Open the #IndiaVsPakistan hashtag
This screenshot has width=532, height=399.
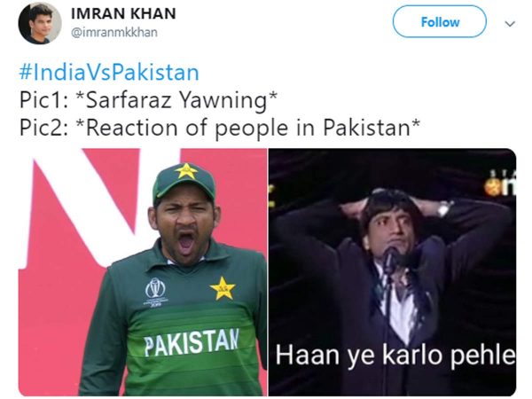109,73
